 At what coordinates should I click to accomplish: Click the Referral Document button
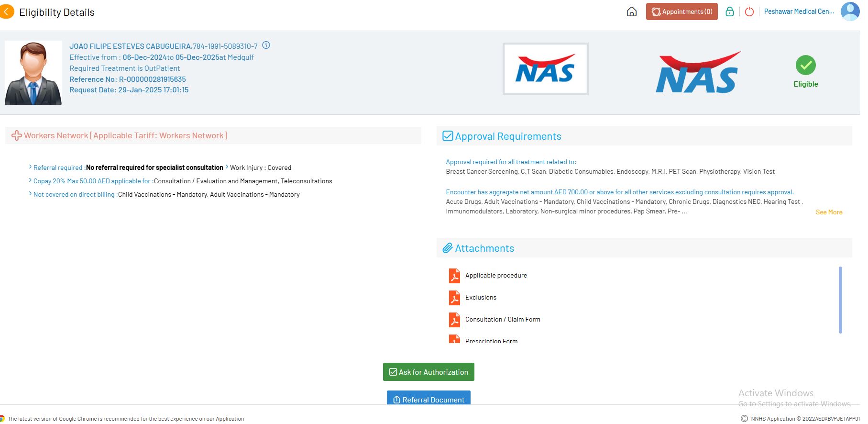click(429, 398)
